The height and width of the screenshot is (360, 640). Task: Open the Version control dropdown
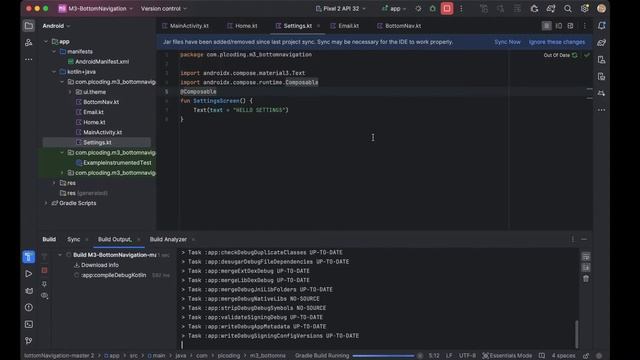coord(164,9)
